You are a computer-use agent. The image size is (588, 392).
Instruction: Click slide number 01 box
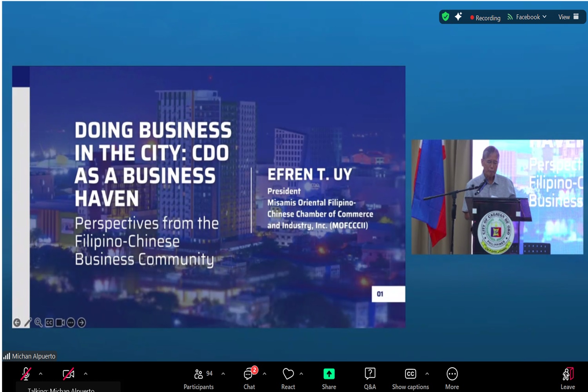[x=388, y=294]
